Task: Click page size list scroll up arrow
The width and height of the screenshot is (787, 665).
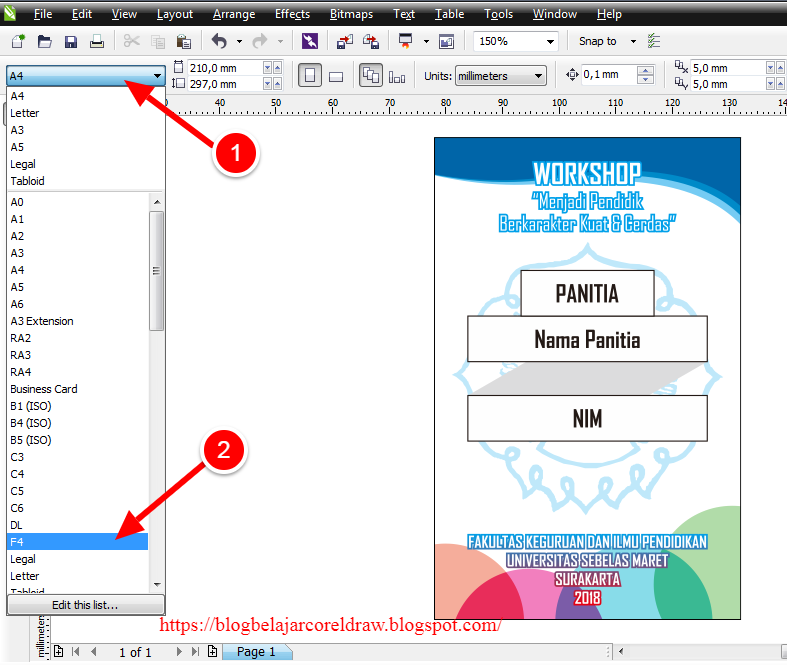Action: (157, 202)
